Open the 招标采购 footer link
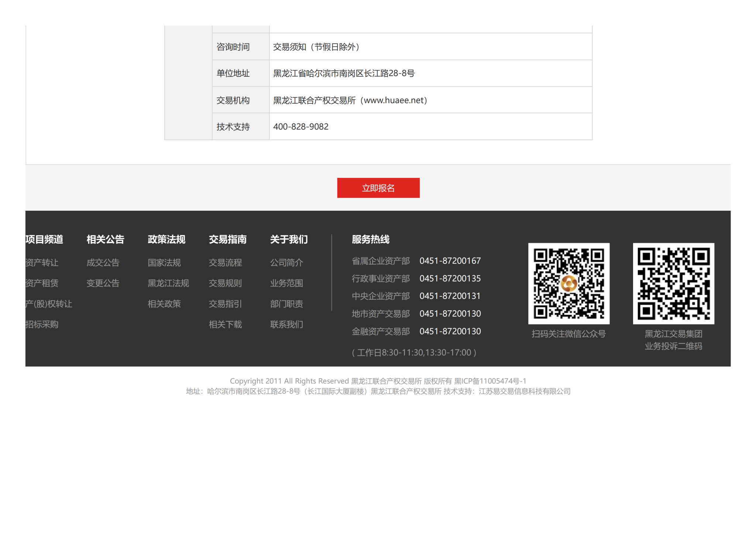Screen dimensions: 756x534 [42, 324]
